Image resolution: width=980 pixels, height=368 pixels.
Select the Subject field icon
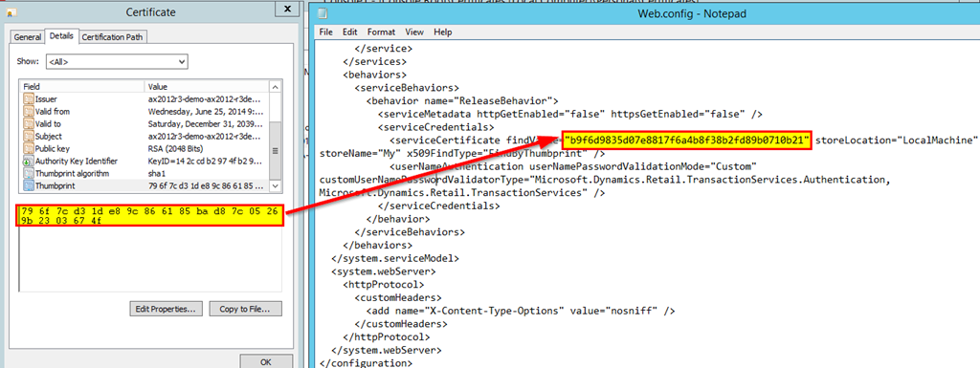click(28, 136)
